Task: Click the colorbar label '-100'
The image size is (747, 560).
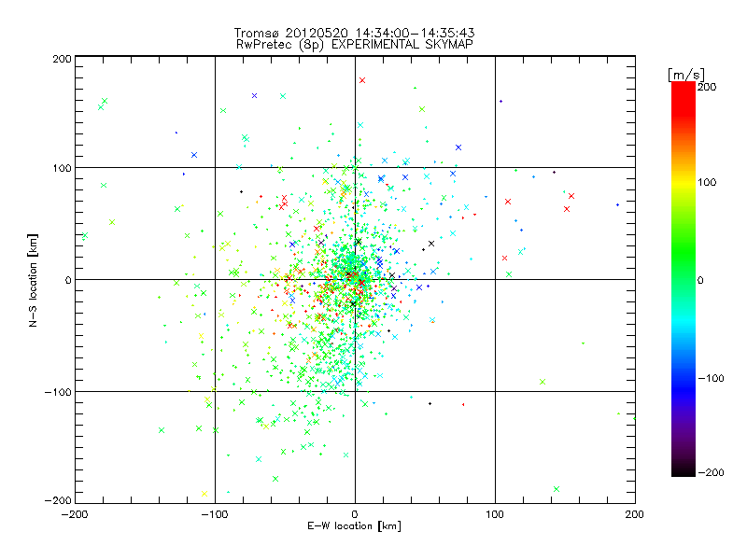Action: point(711,378)
